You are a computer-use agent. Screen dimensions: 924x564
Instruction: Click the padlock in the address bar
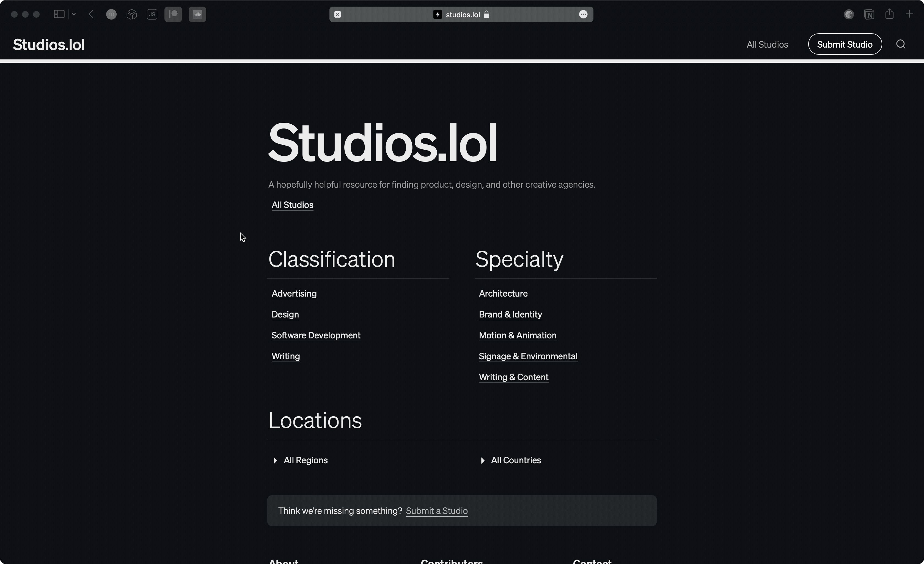(487, 15)
